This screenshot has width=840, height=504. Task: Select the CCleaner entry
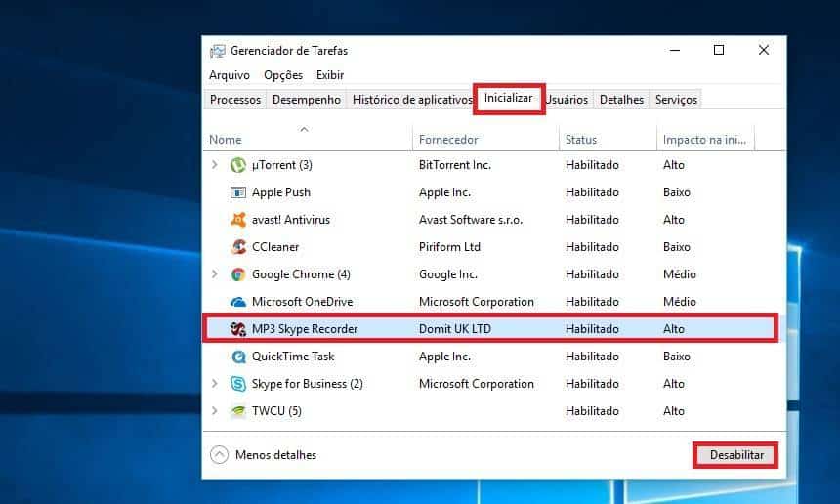[x=275, y=247]
